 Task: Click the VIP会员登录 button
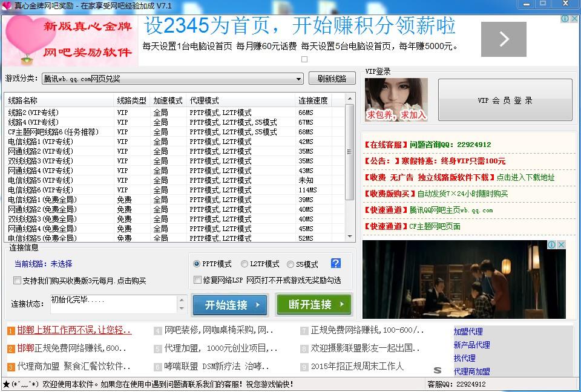[x=505, y=100]
